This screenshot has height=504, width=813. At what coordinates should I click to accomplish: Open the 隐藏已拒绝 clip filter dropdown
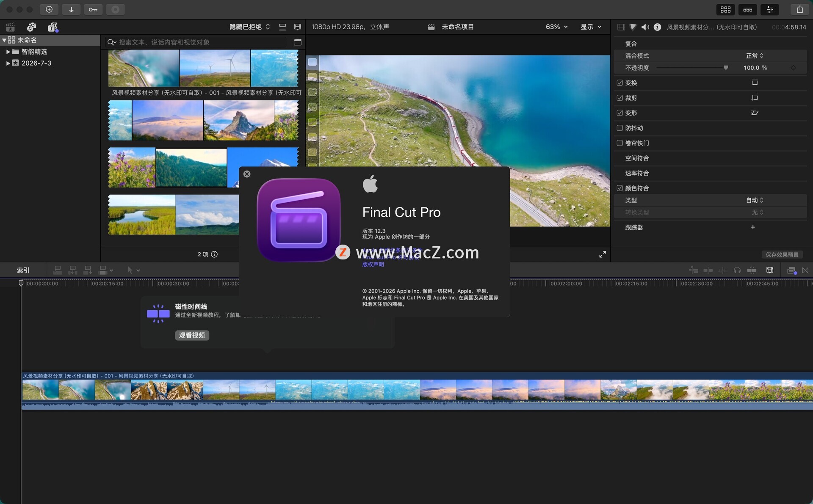(249, 27)
